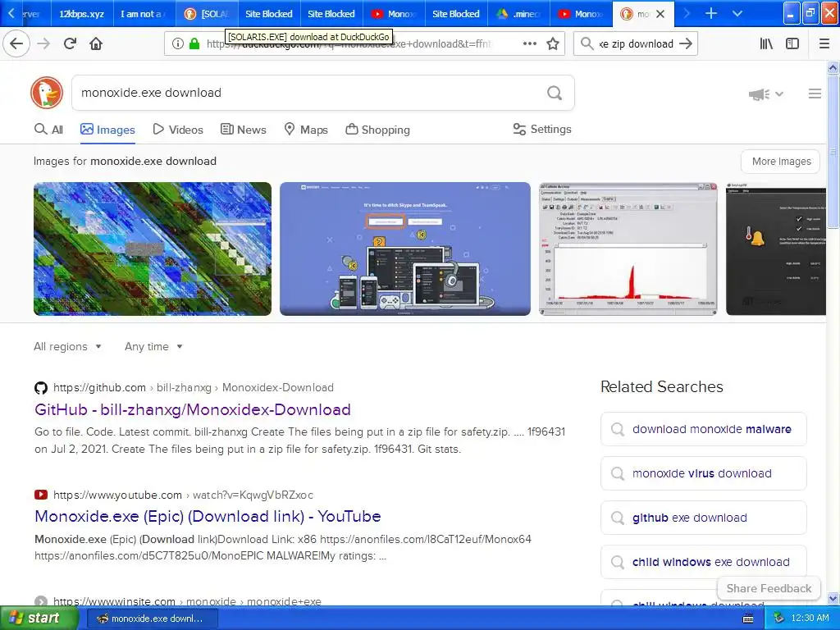Select the Videos search category
This screenshot has width=840, height=630.
tap(178, 130)
